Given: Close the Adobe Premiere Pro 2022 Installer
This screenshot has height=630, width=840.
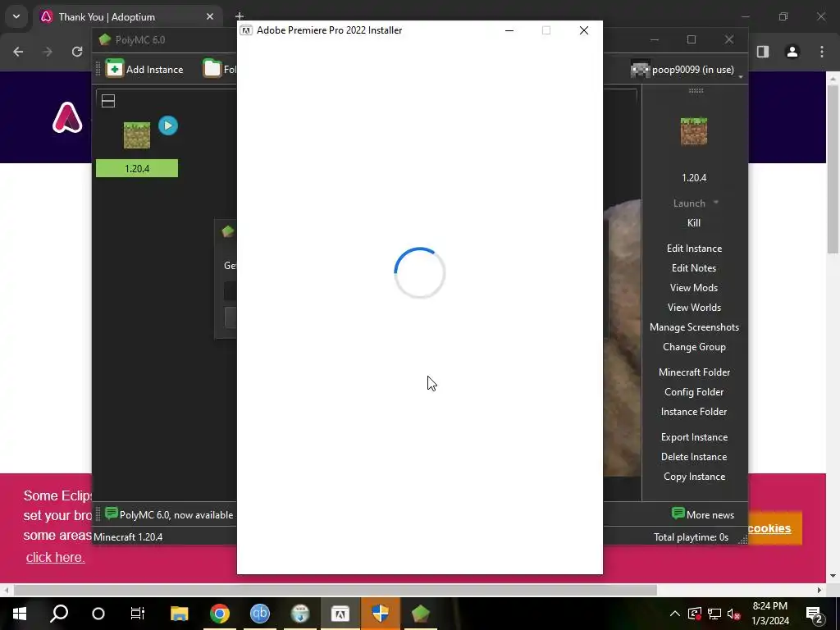Looking at the screenshot, I should point(584,30).
